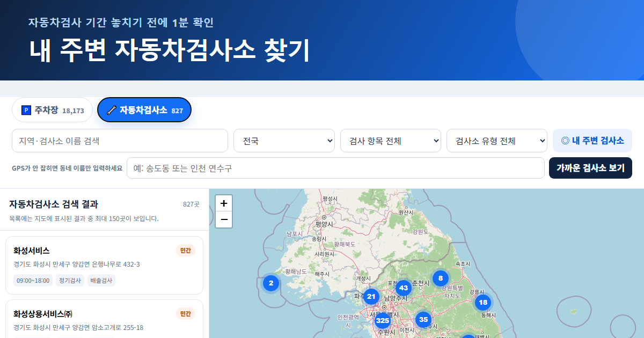The width and height of the screenshot is (644, 338).
Task: Zoom out on the map
Action: 224,219
